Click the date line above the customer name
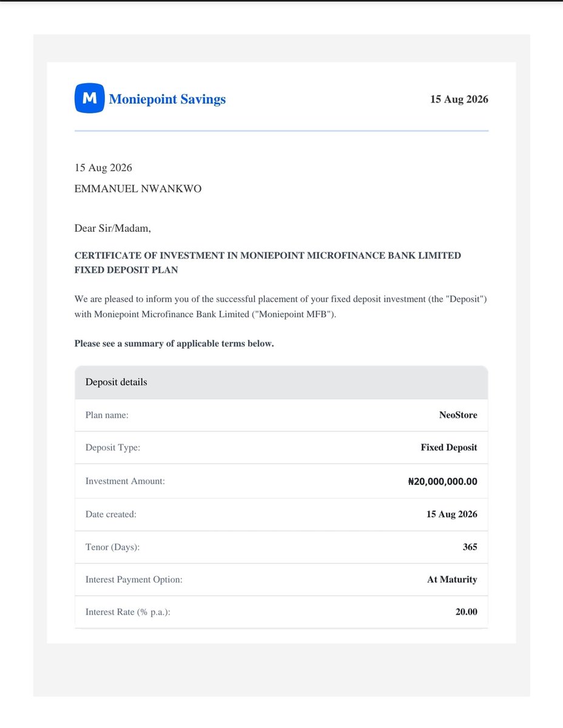The image size is (563, 728). [x=103, y=167]
